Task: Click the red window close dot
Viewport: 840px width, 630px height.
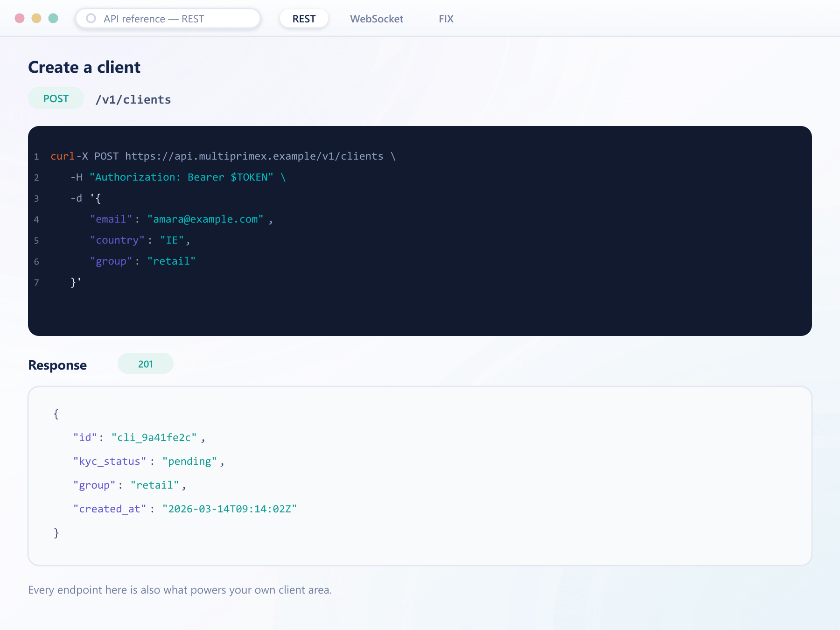Action: click(x=20, y=18)
